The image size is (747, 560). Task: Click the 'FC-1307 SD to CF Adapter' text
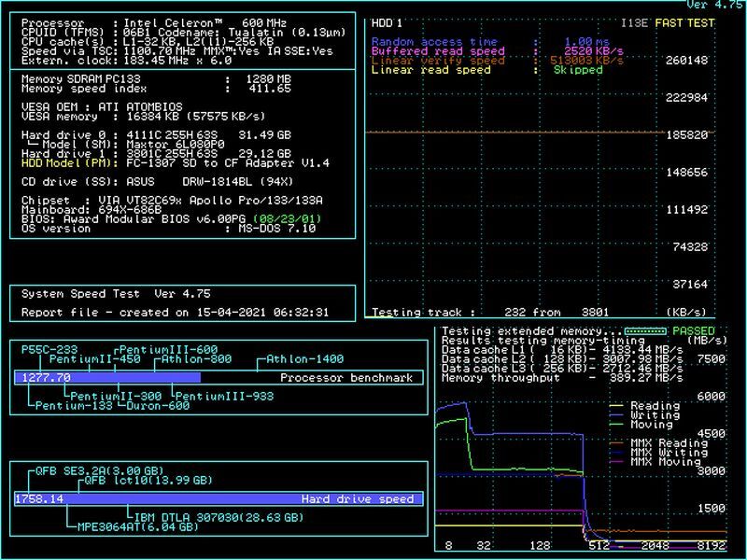pyautogui.click(x=210, y=163)
